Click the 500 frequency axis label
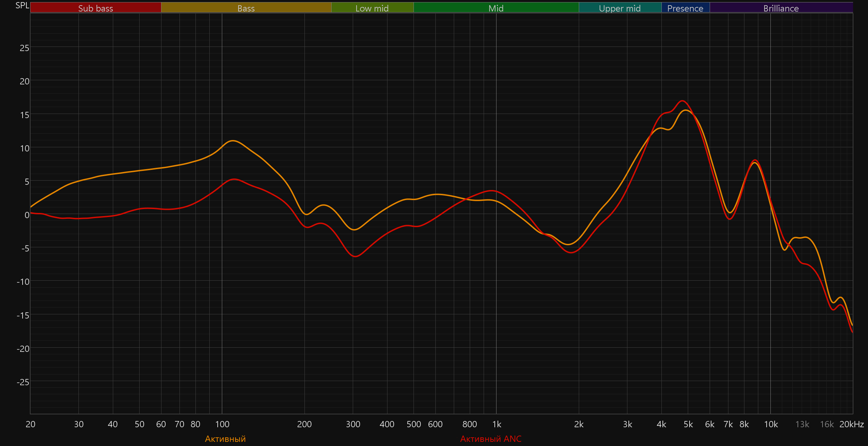Viewport: 868px width, 446px height. 414,424
